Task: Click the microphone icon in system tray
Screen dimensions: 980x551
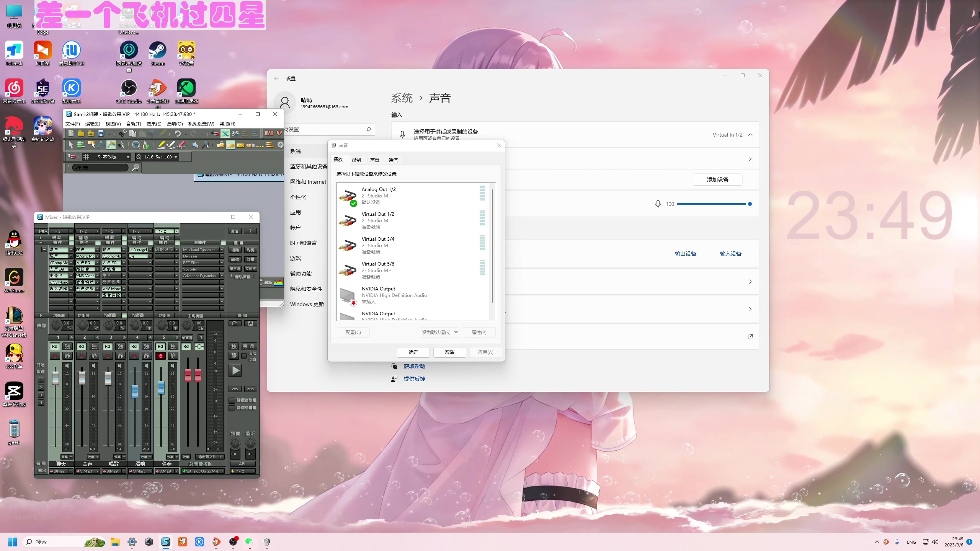Action: (x=897, y=542)
